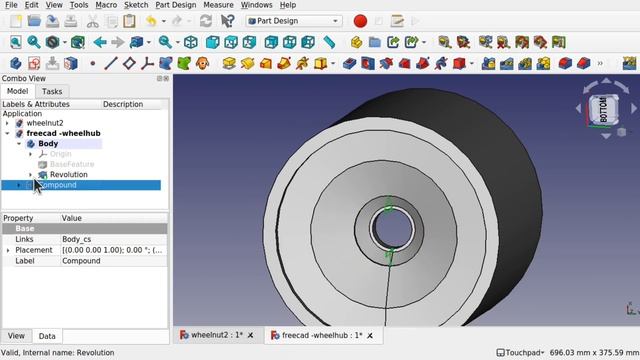640x360 pixels.
Task: Open subtractive primitive dropdown arrow
Action: 472,63
